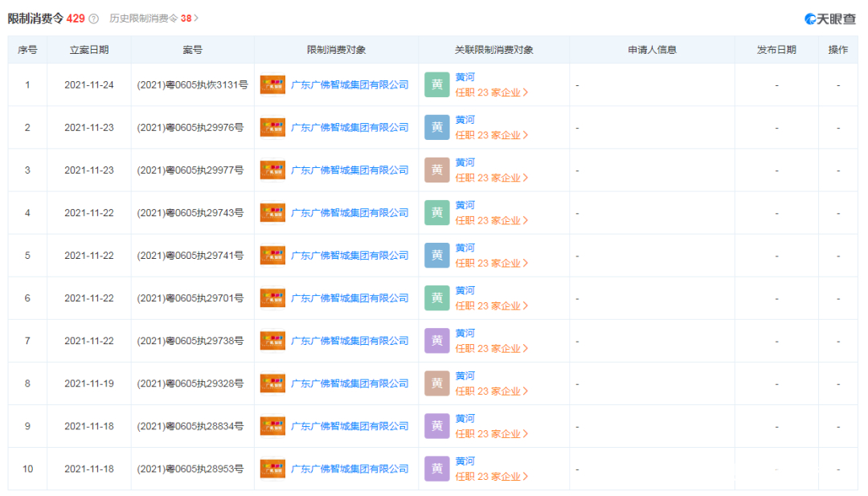Click the help icon beside 限制消费令 429

[93, 18]
